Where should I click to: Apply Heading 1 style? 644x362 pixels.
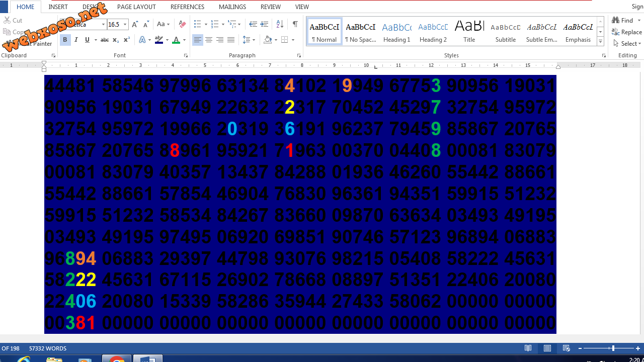pyautogui.click(x=396, y=31)
